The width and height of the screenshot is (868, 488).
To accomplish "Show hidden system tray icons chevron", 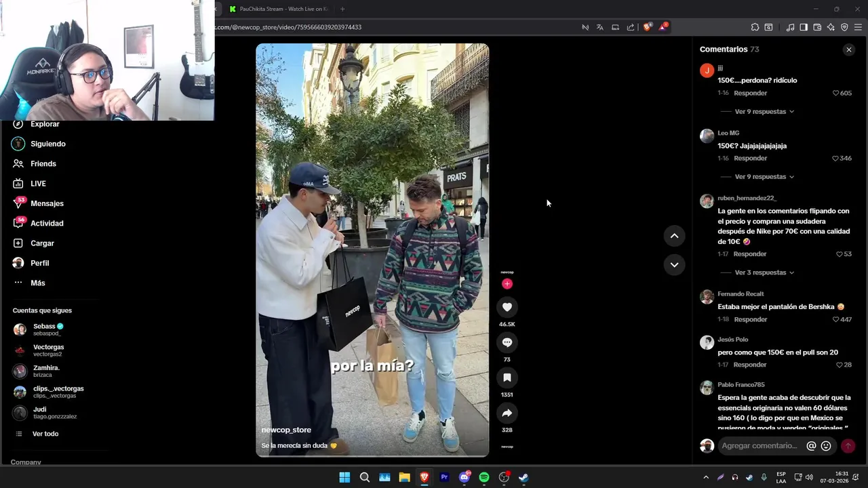I will click(706, 477).
